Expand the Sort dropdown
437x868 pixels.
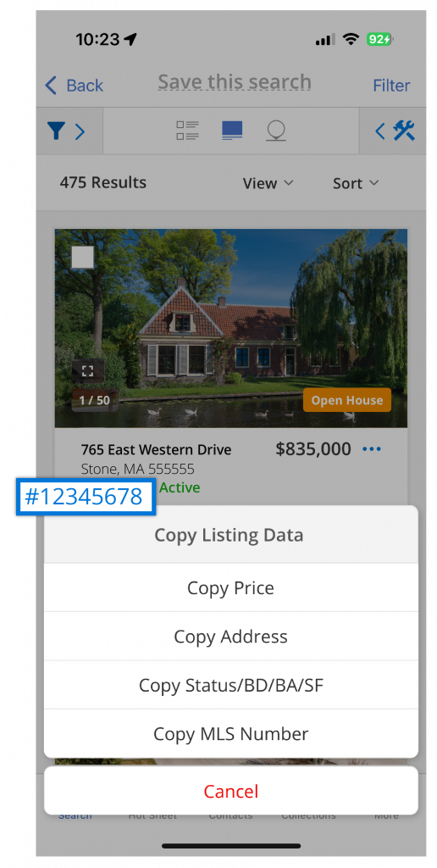[356, 183]
